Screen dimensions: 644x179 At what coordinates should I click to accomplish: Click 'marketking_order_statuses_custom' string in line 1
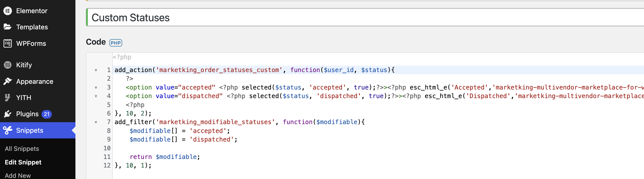(x=219, y=70)
